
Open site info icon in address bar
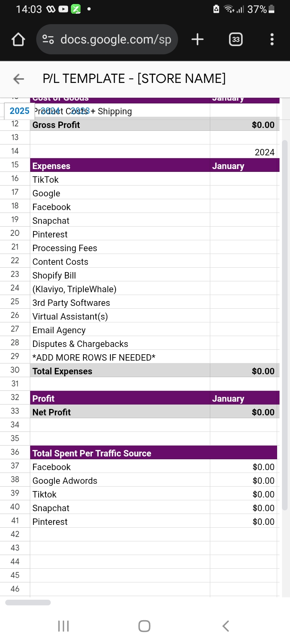48,39
